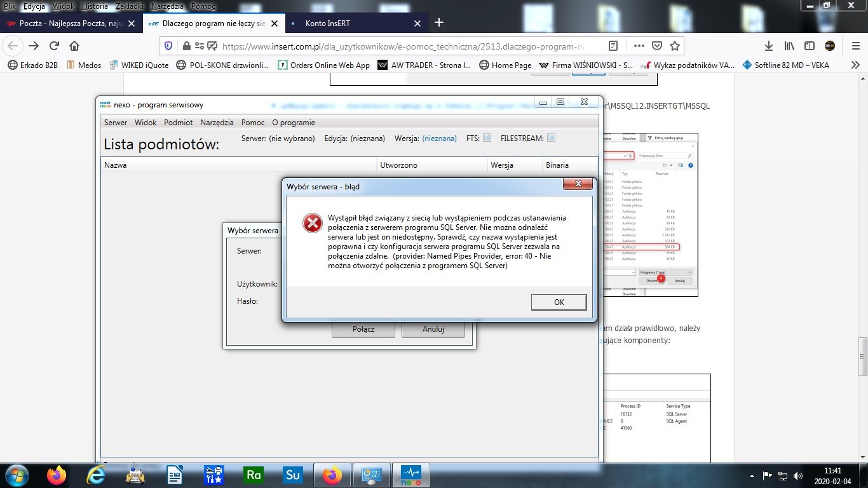Reload the current page in Firefox

[54, 45]
